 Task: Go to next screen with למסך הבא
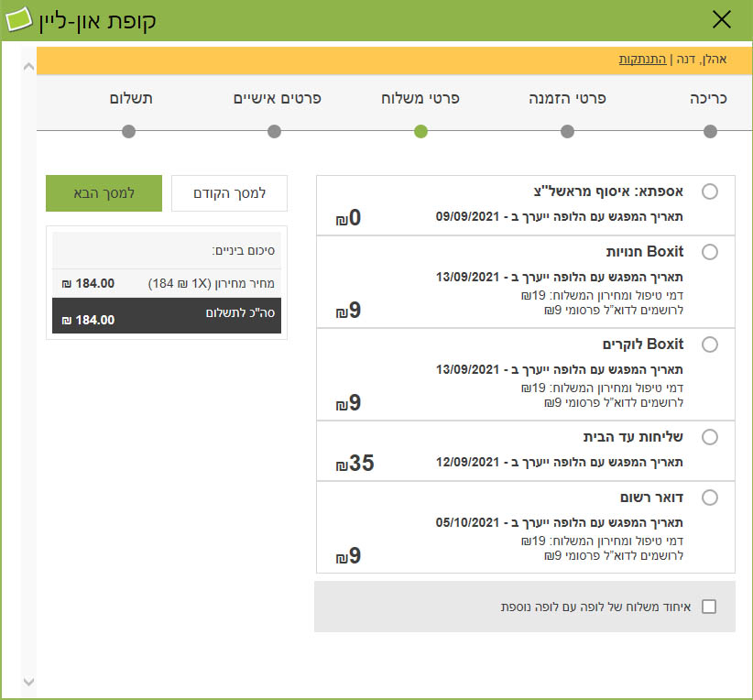click(104, 193)
